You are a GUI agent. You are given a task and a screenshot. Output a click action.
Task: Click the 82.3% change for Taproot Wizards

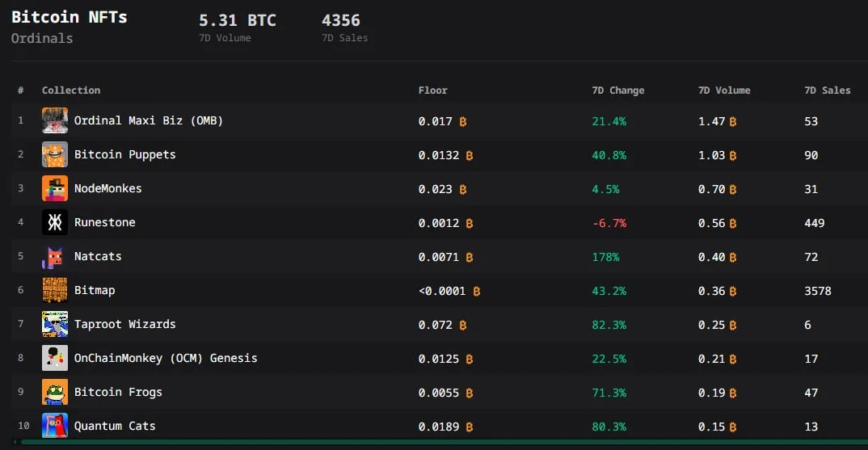[609, 325]
